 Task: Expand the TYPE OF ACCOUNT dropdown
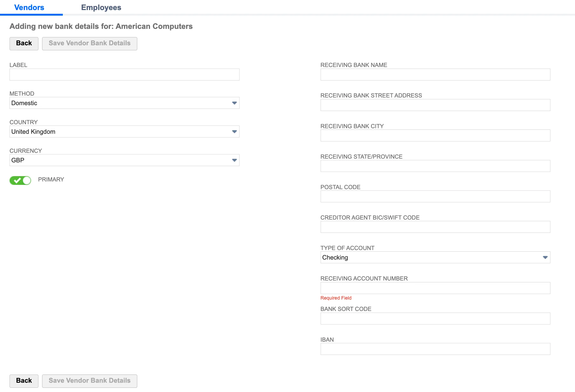click(435, 257)
